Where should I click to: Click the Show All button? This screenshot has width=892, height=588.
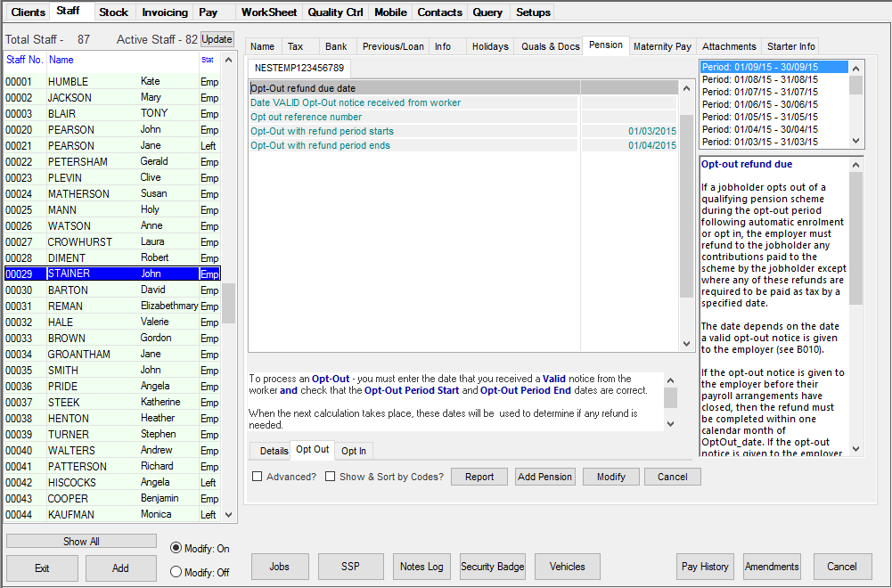(x=80, y=541)
